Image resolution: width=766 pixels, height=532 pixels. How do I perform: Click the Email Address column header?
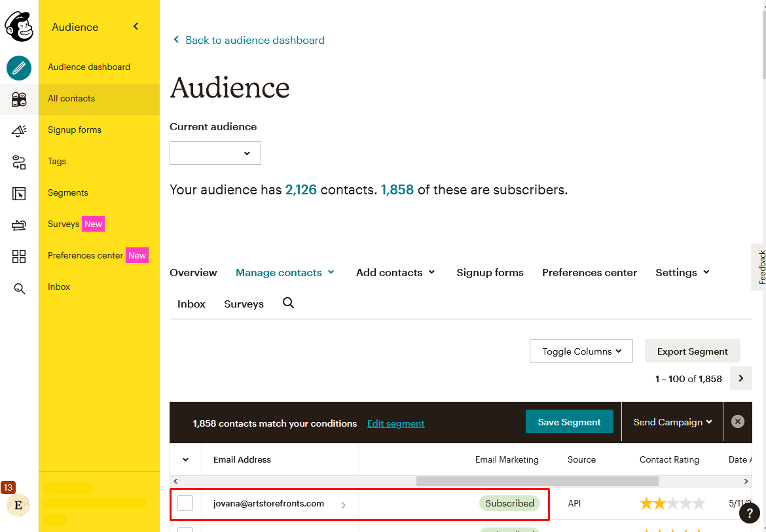[242, 459]
